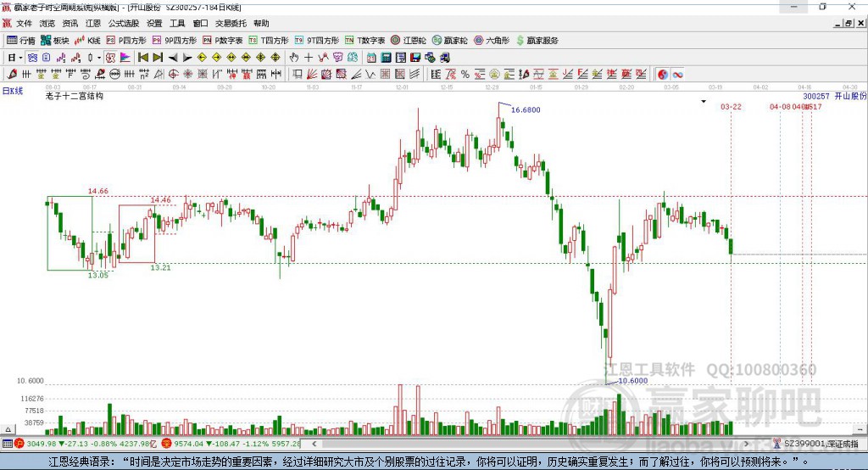Open the 9T四方形 tool
Image resolution: width=868 pixels, height=470 pixels.
point(317,41)
